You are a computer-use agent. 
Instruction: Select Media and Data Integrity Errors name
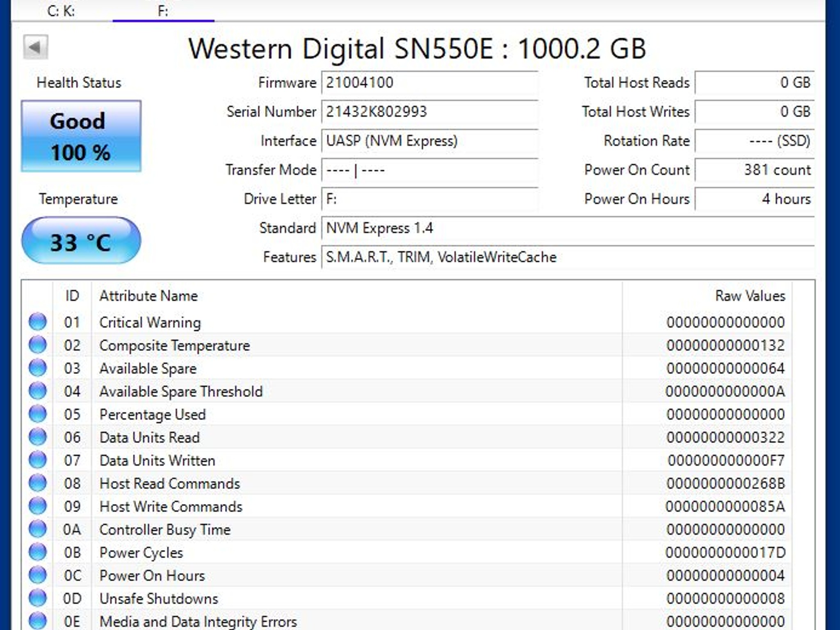pos(198,622)
